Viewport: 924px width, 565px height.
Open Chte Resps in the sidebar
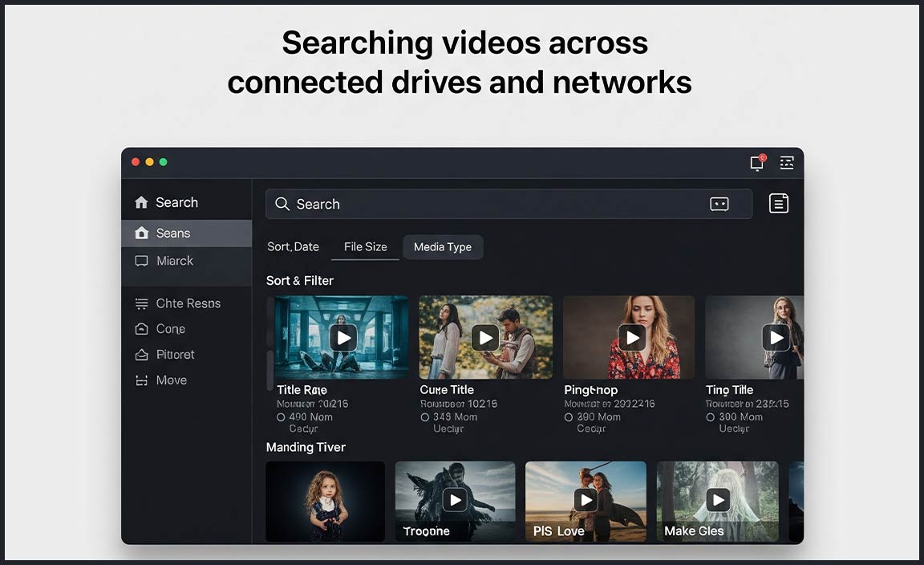pos(186,303)
